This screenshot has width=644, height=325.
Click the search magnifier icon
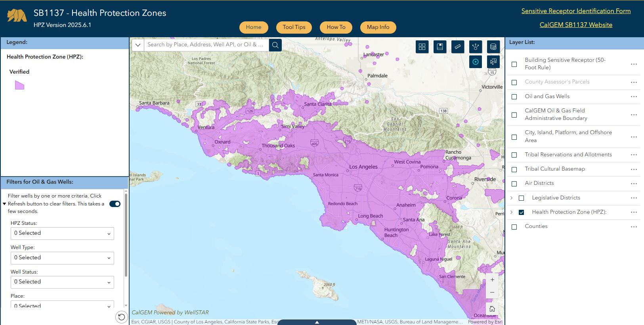[275, 45]
